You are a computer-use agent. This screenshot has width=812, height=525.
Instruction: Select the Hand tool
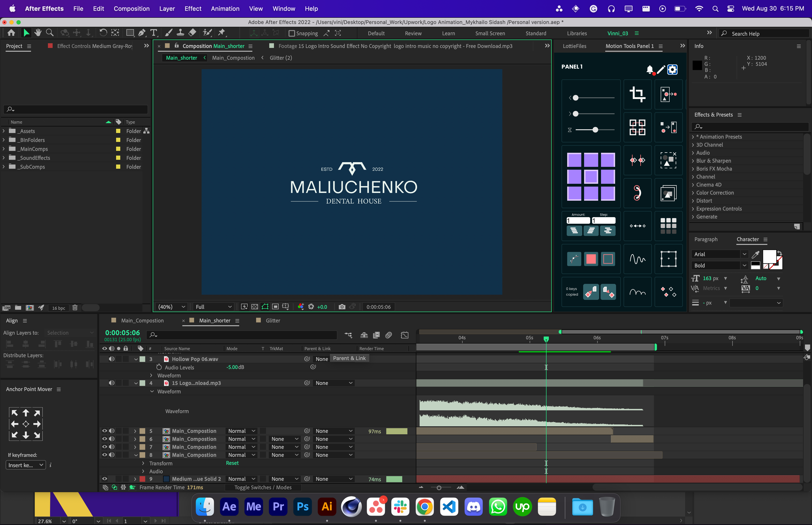[38, 33]
